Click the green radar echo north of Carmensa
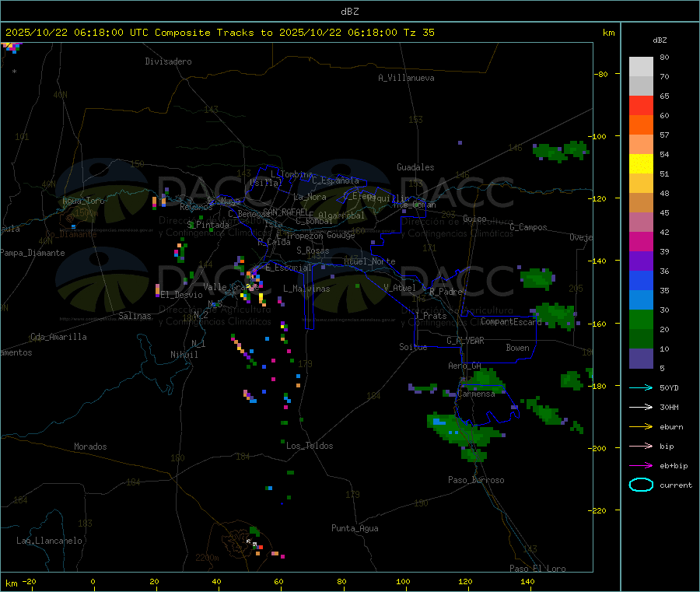The width and height of the screenshot is (700, 592). pyautogui.click(x=485, y=379)
